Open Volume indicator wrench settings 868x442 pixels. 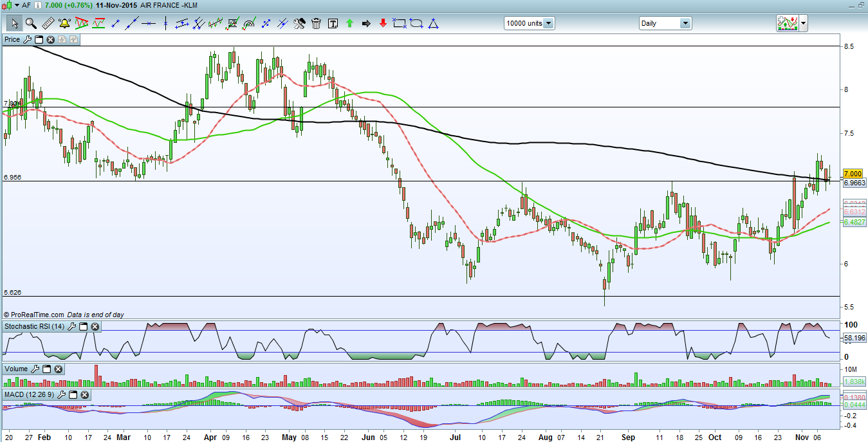pyautogui.click(x=35, y=369)
